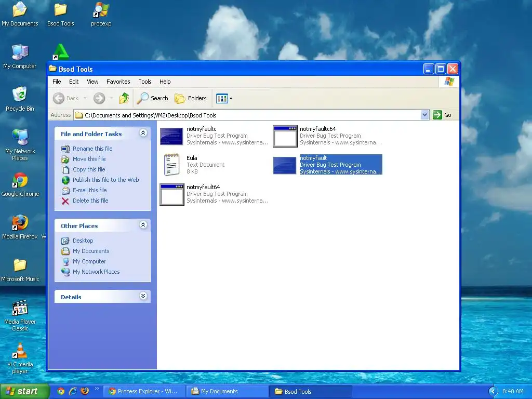Image resolution: width=532 pixels, height=399 pixels.
Task: Minimize the Bsod Tools window
Action: [x=429, y=69]
